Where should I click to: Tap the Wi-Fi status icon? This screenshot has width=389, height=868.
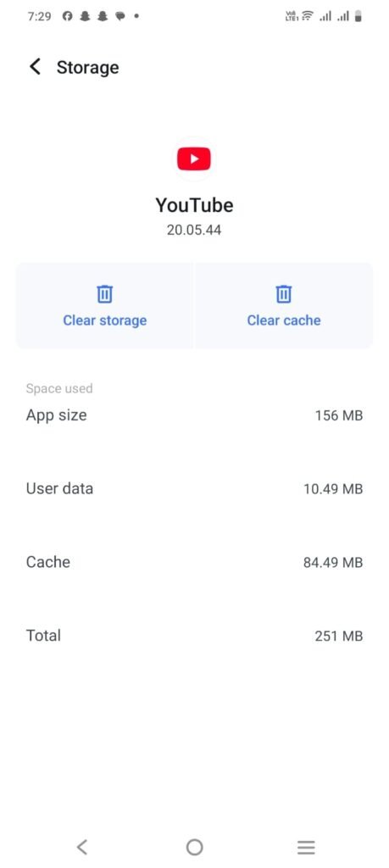[x=307, y=17]
